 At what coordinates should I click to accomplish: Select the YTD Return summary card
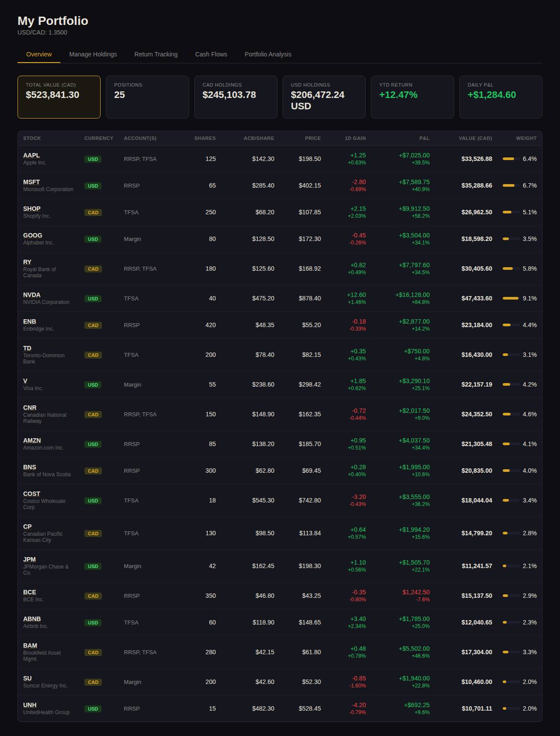click(412, 97)
